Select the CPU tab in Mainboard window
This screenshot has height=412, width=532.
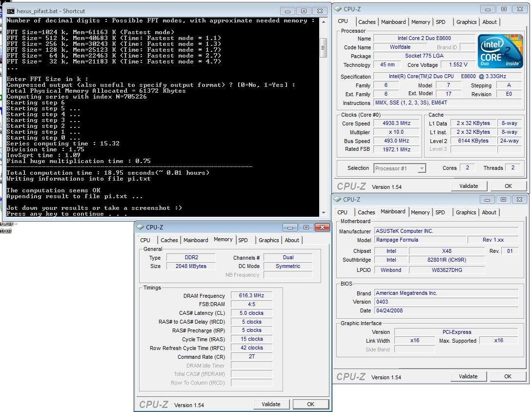point(342,212)
